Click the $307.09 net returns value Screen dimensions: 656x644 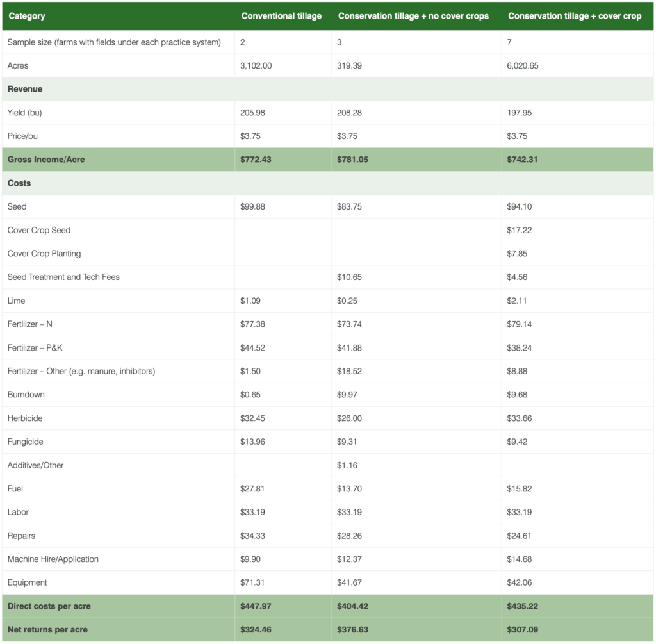[x=523, y=630]
